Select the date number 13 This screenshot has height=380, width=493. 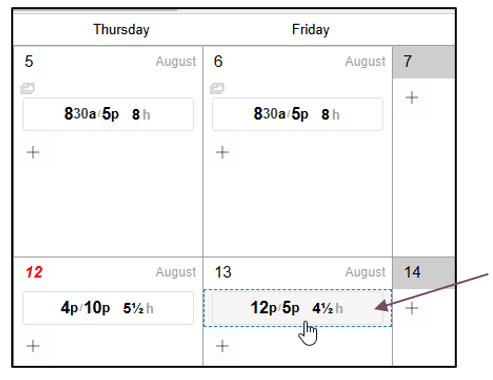point(223,272)
